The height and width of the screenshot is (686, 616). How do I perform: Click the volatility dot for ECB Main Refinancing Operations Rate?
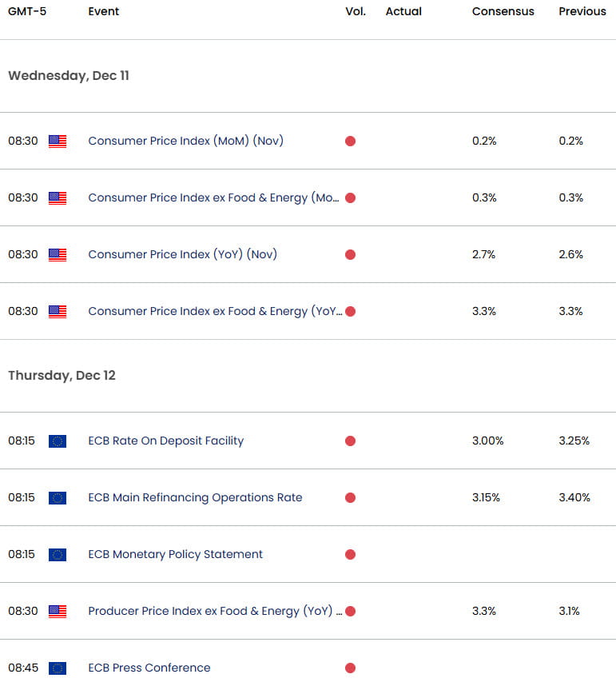click(x=350, y=497)
